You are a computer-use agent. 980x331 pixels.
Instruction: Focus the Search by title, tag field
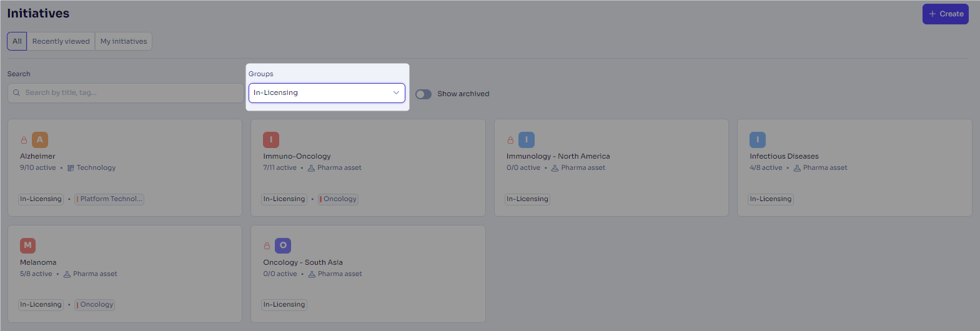click(126, 92)
